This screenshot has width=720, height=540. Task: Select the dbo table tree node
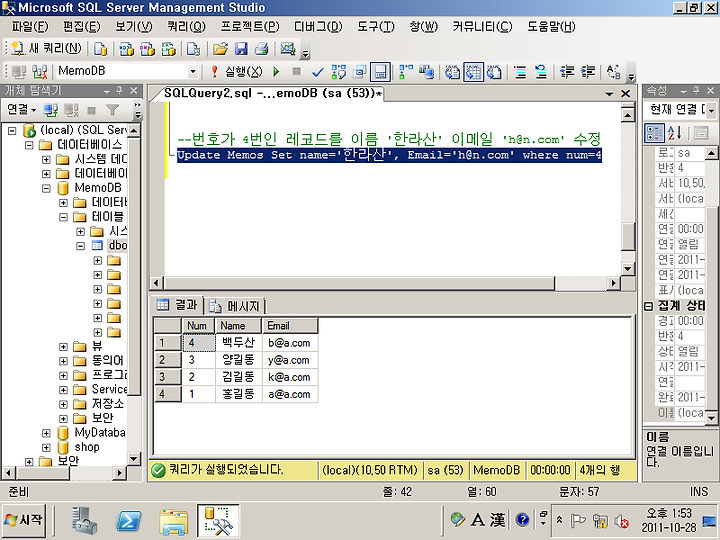(118, 246)
